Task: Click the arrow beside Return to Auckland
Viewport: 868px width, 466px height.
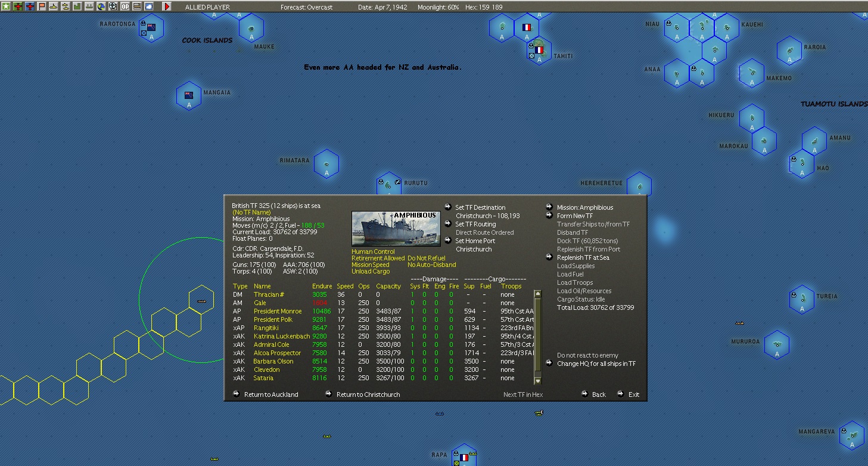Action: tap(237, 394)
